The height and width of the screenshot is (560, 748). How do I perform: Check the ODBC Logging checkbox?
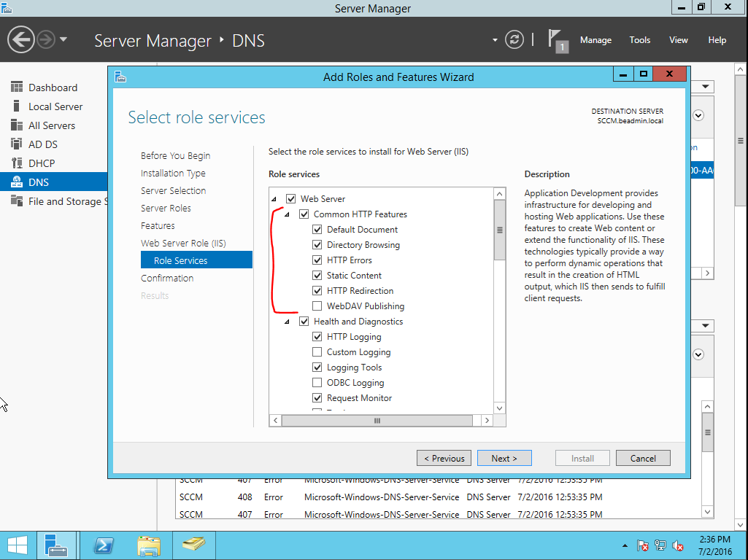(317, 382)
